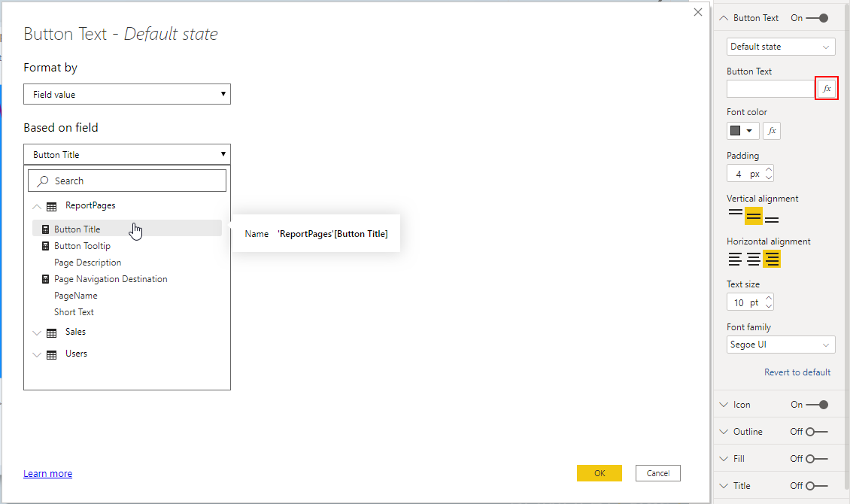Open the Font color swatch picker
Image resolution: width=850 pixels, height=504 pixels.
tap(742, 130)
